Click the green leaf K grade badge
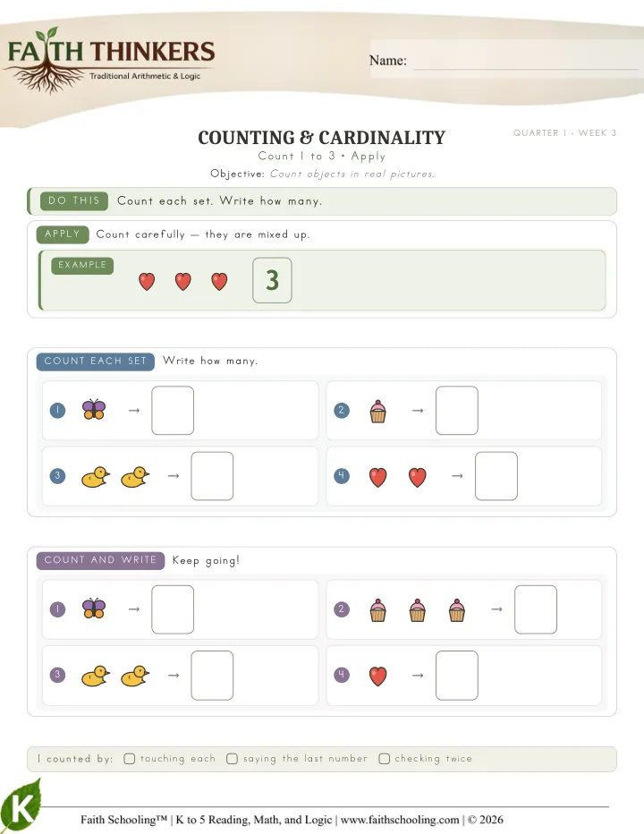Viewport: 644px width, 834px height. coord(21,805)
